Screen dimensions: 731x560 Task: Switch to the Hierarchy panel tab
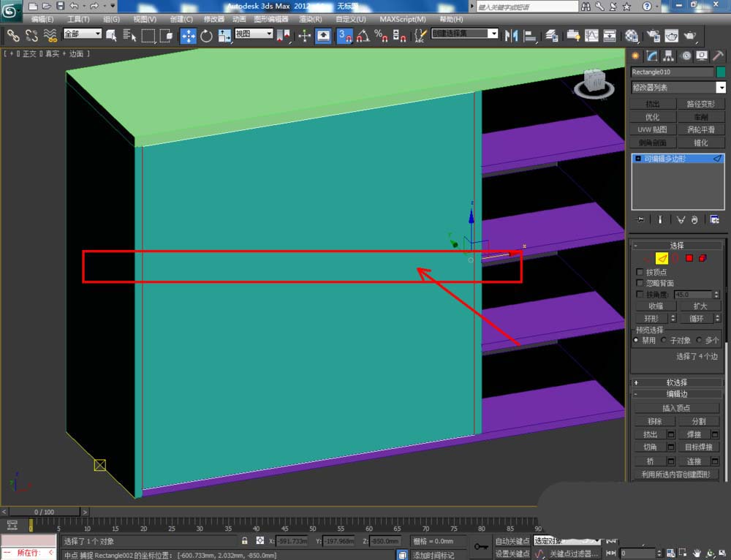[x=669, y=56]
